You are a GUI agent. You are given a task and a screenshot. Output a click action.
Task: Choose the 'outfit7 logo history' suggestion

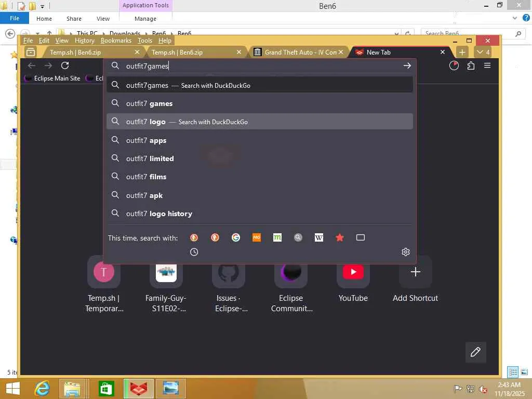coord(260,214)
